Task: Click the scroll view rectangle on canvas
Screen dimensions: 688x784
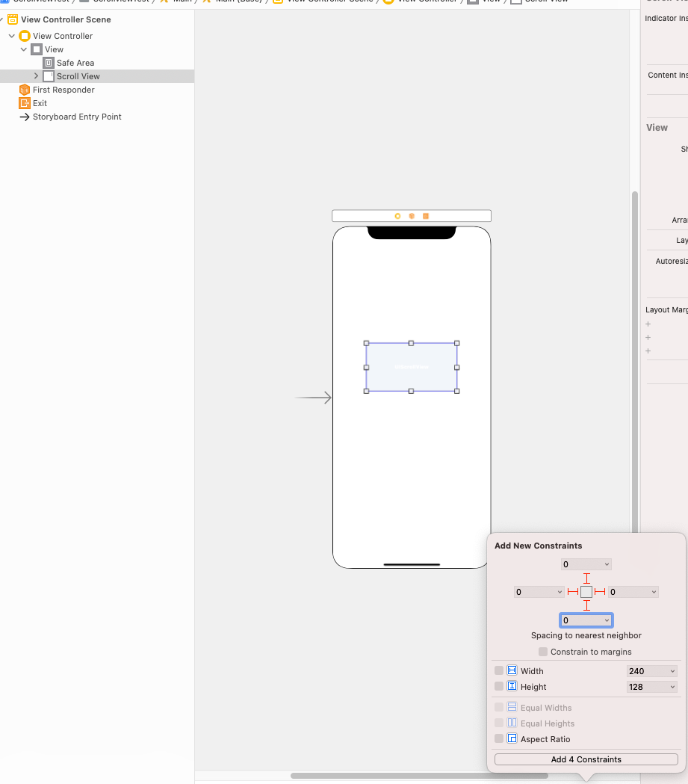Action: click(411, 367)
